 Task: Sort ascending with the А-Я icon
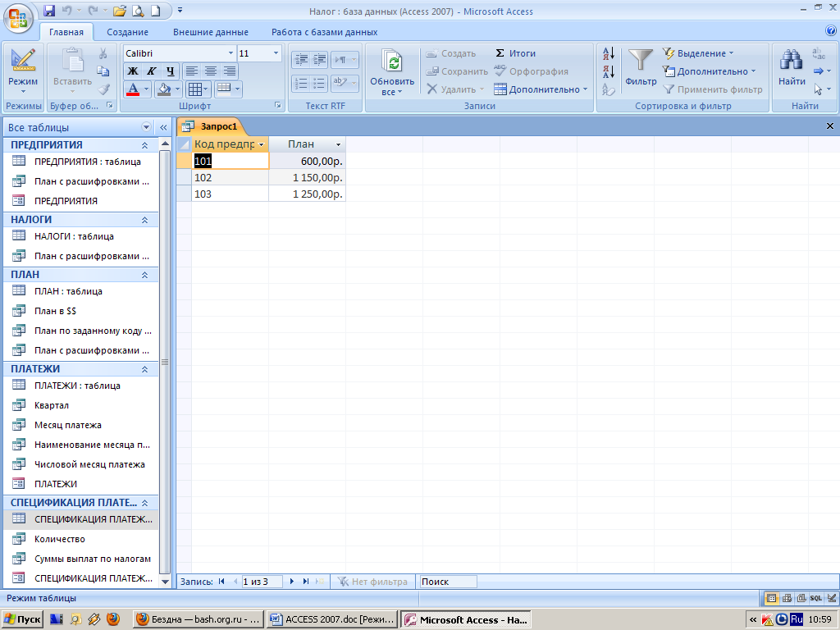(609, 53)
